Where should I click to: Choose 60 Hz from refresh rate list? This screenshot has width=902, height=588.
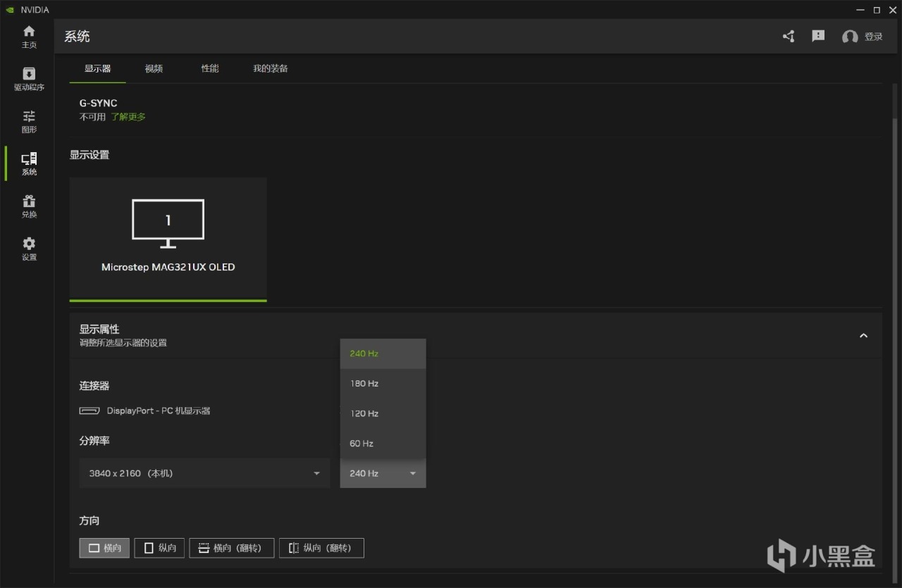[383, 444]
